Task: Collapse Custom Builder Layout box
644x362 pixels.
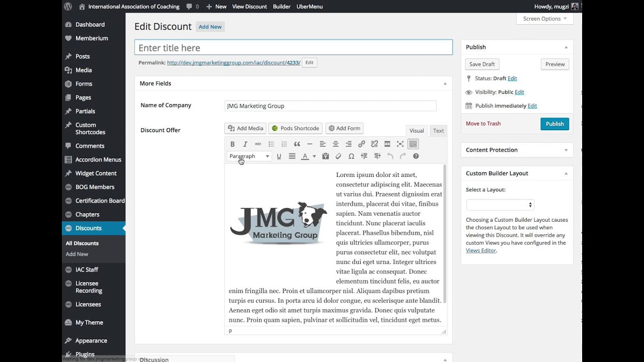Action: point(566,173)
